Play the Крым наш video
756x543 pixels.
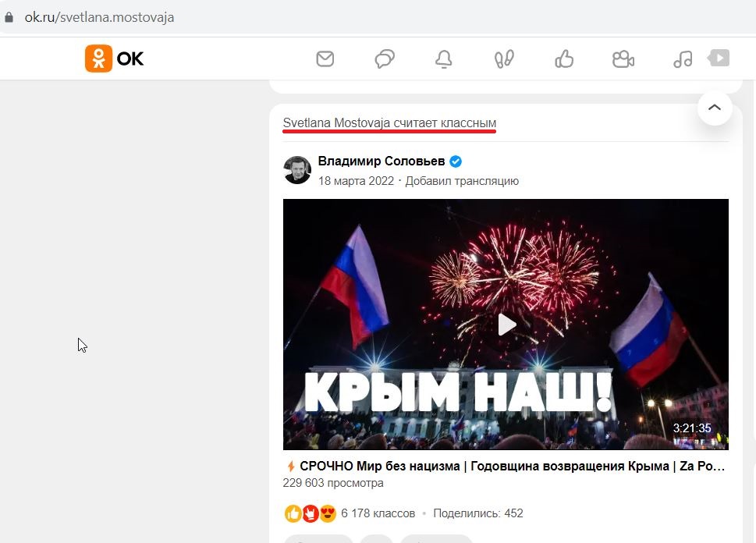[506, 325]
